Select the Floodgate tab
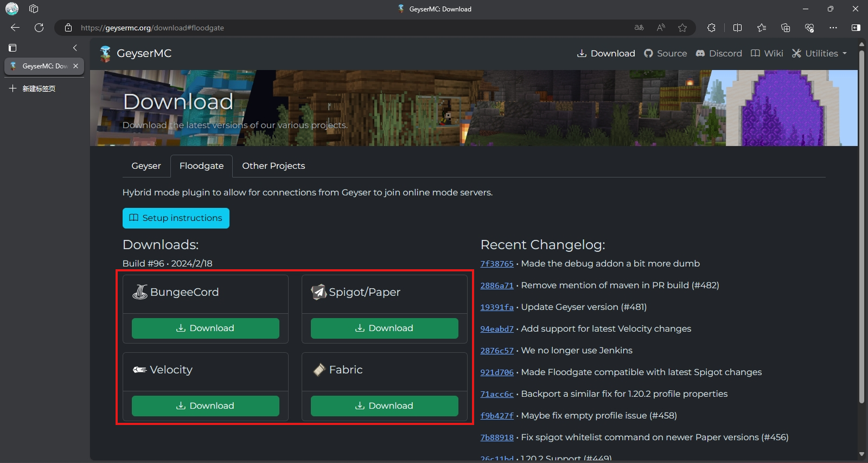This screenshot has width=868, height=463. point(201,166)
